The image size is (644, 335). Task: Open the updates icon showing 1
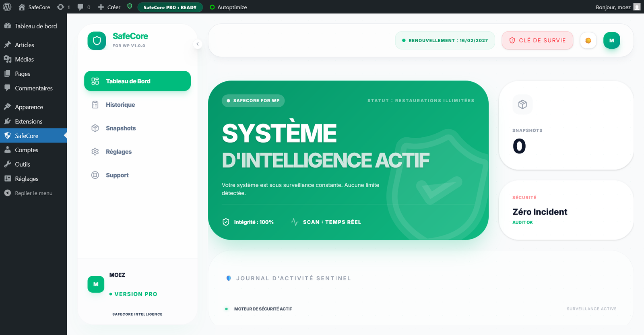(64, 7)
